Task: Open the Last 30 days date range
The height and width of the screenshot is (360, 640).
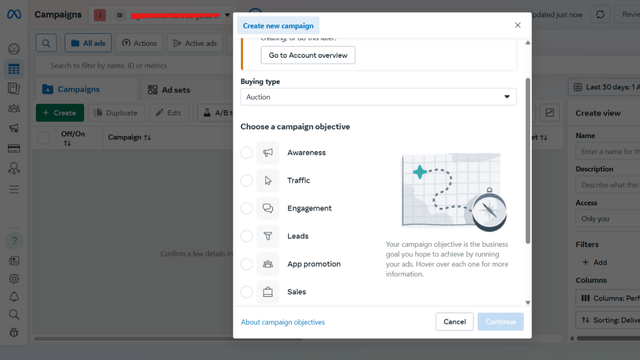Action: coord(604,87)
